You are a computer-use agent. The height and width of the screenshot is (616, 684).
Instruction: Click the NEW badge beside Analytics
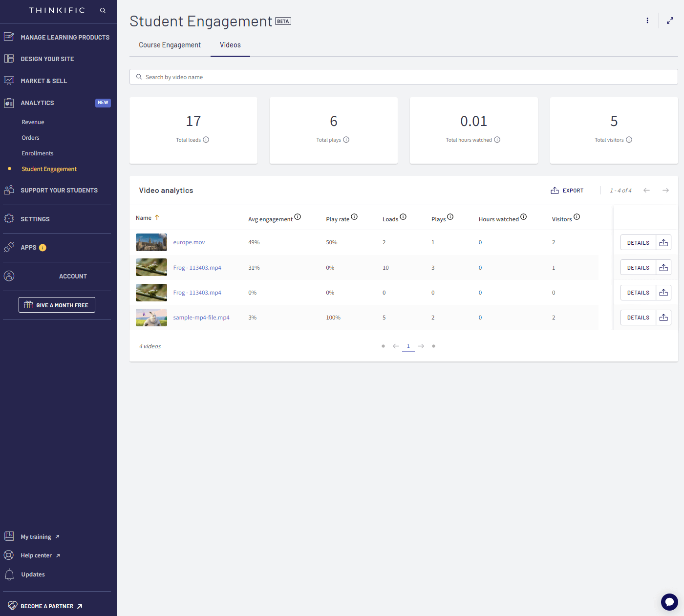pyautogui.click(x=103, y=103)
